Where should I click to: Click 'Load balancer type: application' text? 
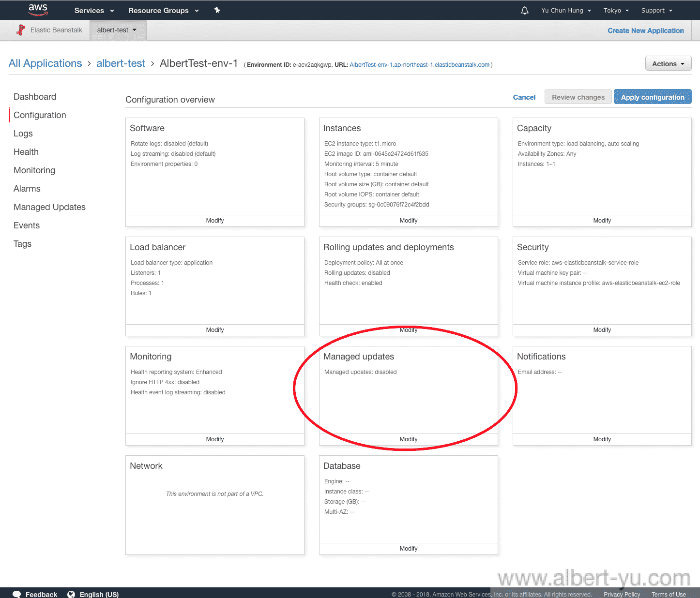[x=171, y=263]
